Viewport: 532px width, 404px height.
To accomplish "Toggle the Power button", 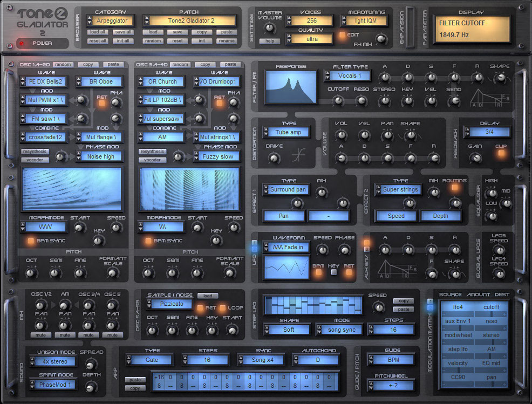I will pyautogui.click(x=42, y=43).
